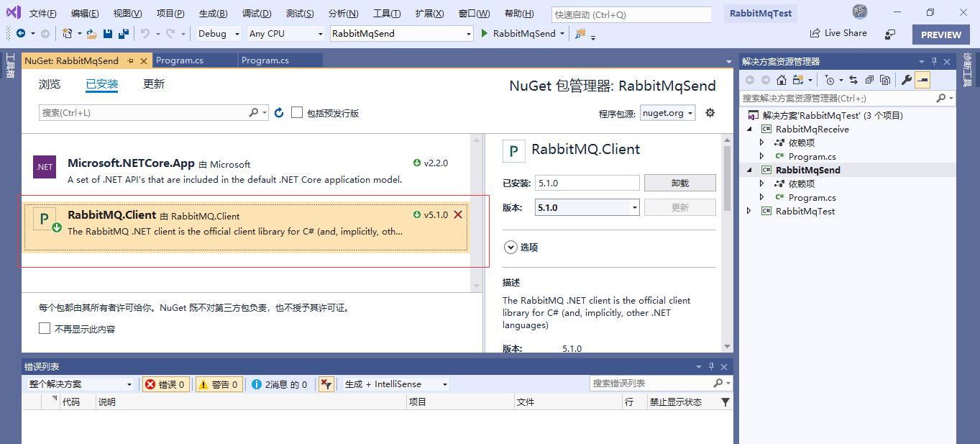Click the green start debugging play icon

[484, 33]
